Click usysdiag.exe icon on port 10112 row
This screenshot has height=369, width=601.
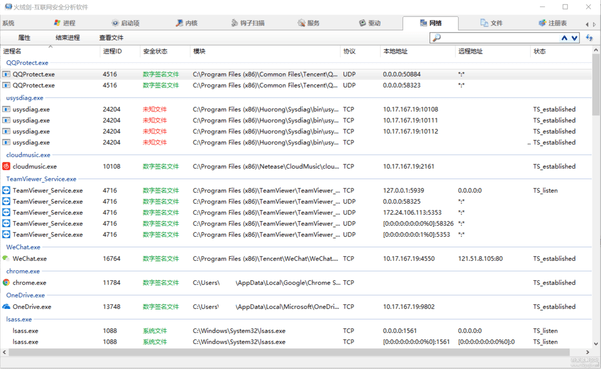6,131
